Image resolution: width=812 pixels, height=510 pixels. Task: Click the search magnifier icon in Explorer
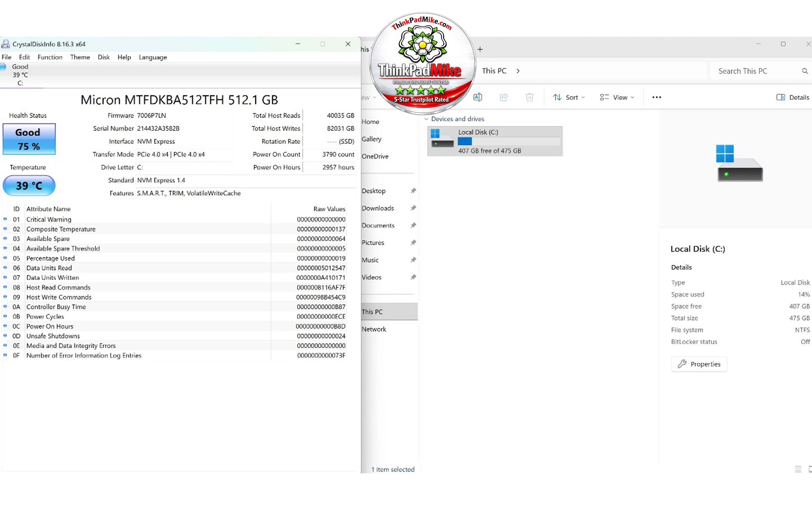coord(805,71)
